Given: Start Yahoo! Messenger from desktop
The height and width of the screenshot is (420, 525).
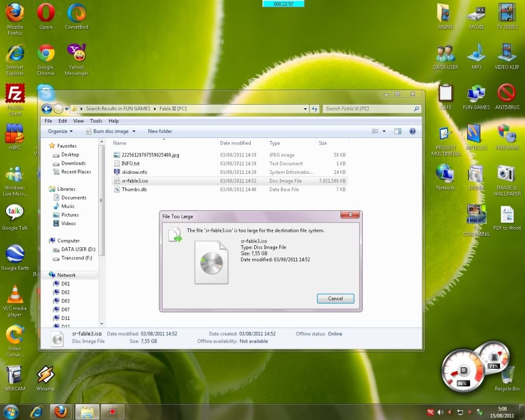Looking at the screenshot, I should pos(76,59).
